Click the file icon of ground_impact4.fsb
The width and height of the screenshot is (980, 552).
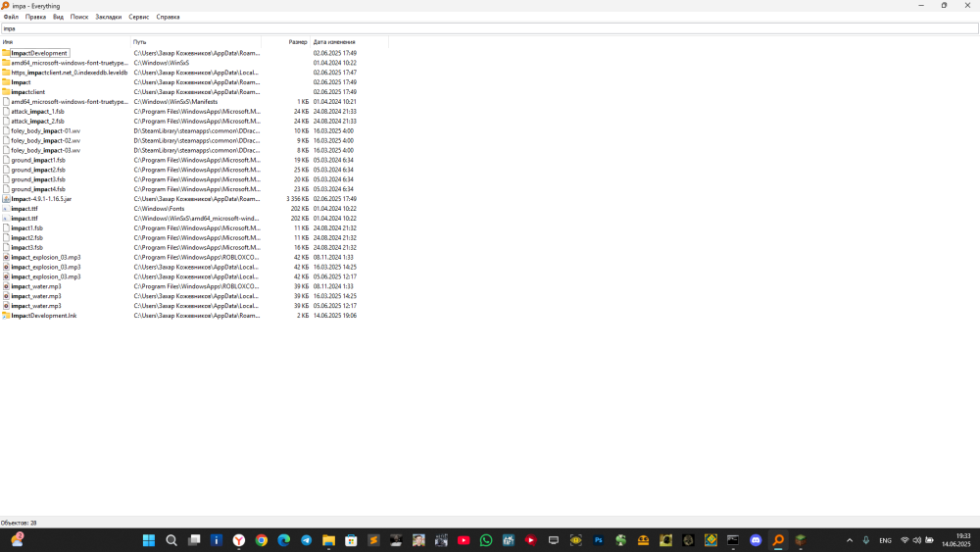(6, 189)
